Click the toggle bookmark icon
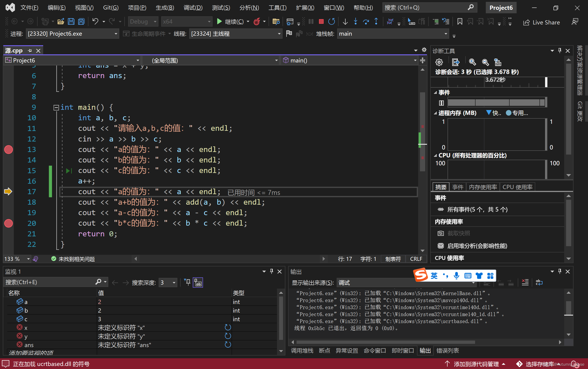 [460, 22]
